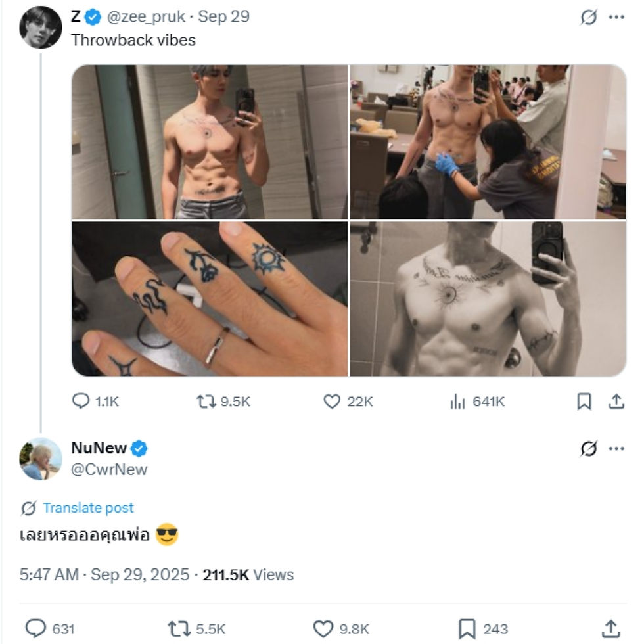Click Grok icon on NuNew's reply
The width and height of the screenshot is (644, 644).
click(589, 449)
